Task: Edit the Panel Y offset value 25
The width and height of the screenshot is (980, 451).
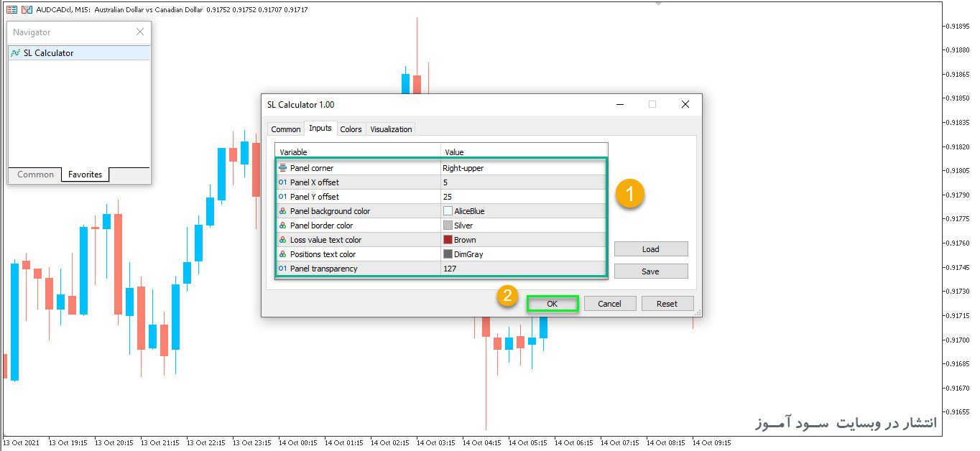Action: 523,197
